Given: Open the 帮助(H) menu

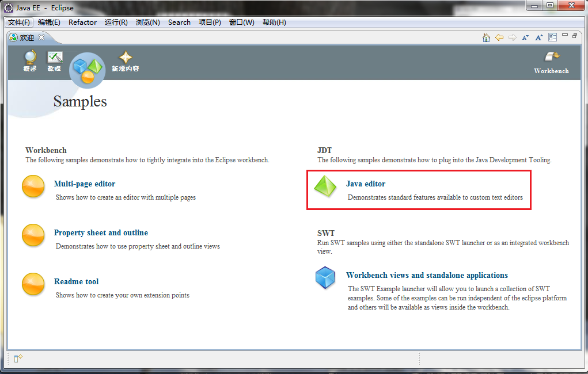Looking at the screenshot, I should pos(274,22).
